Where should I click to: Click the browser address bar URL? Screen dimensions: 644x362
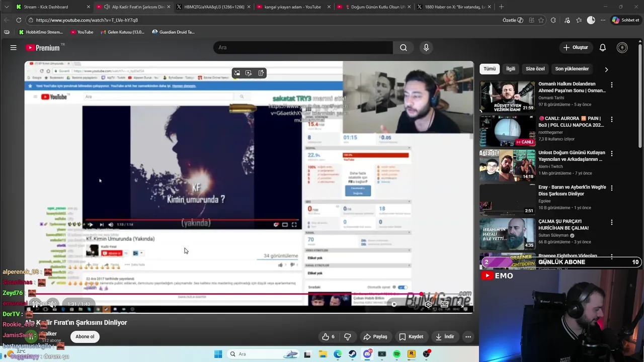click(x=87, y=20)
